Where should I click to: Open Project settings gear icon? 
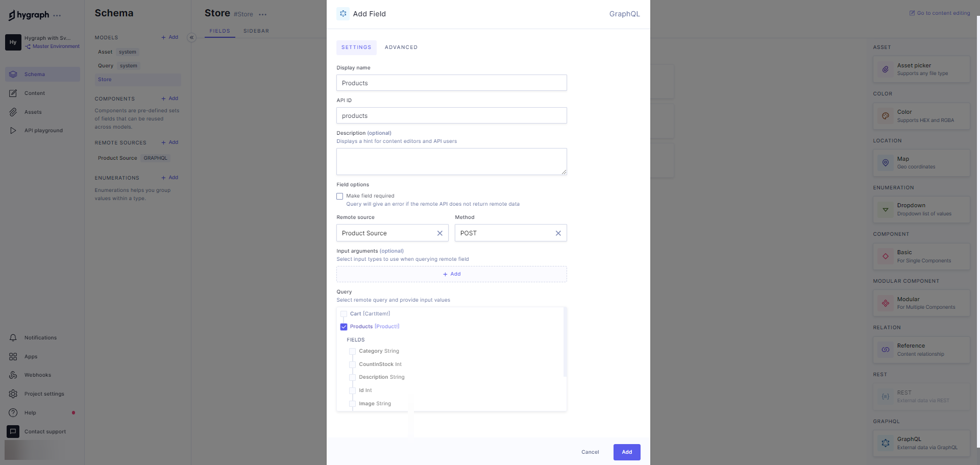[x=13, y=394]
